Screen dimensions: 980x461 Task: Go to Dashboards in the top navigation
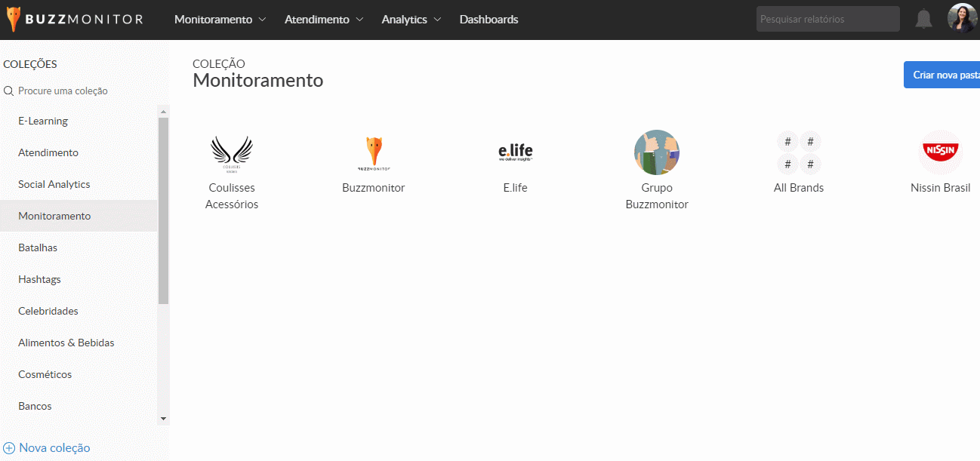(x=488, y=20)
